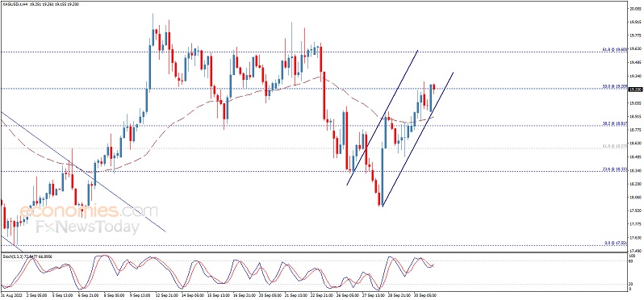The image size is (644, 300).
Task: Click the 17.490 price axis label
Action: tap(635, 250)
